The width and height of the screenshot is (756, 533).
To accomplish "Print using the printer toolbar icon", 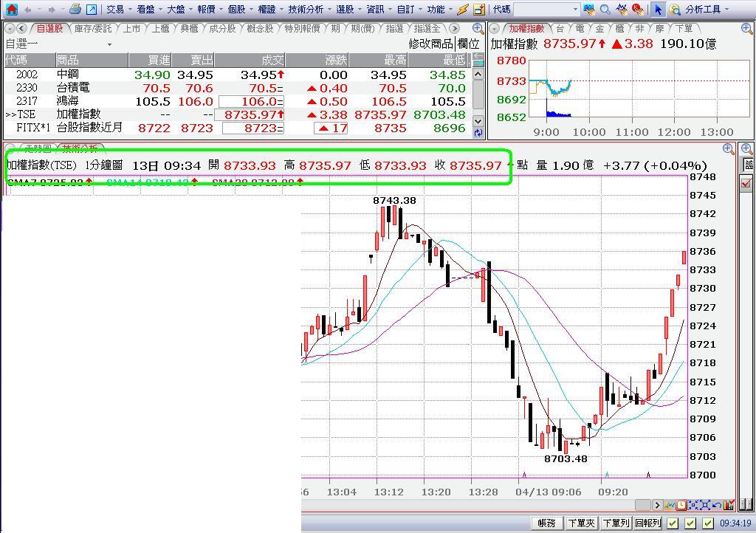I will point(75,9).
